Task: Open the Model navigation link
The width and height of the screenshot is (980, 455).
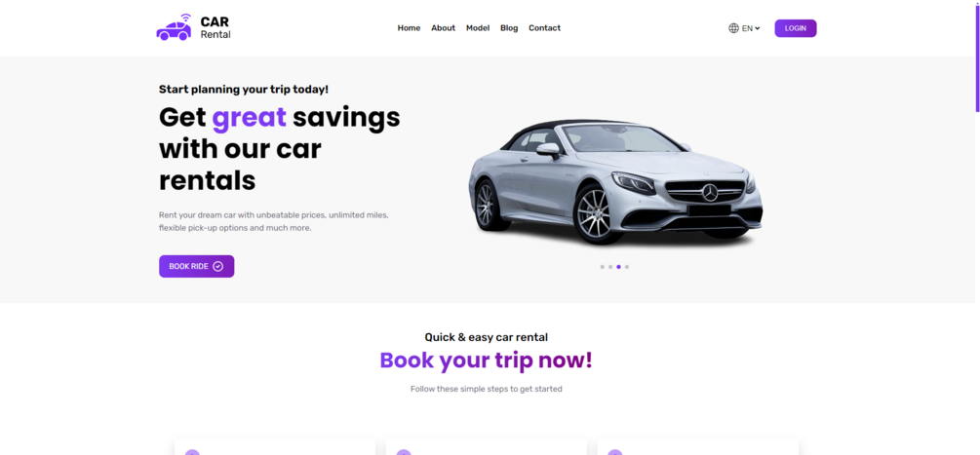Action: pyautogui.click(x=478, y=28)
